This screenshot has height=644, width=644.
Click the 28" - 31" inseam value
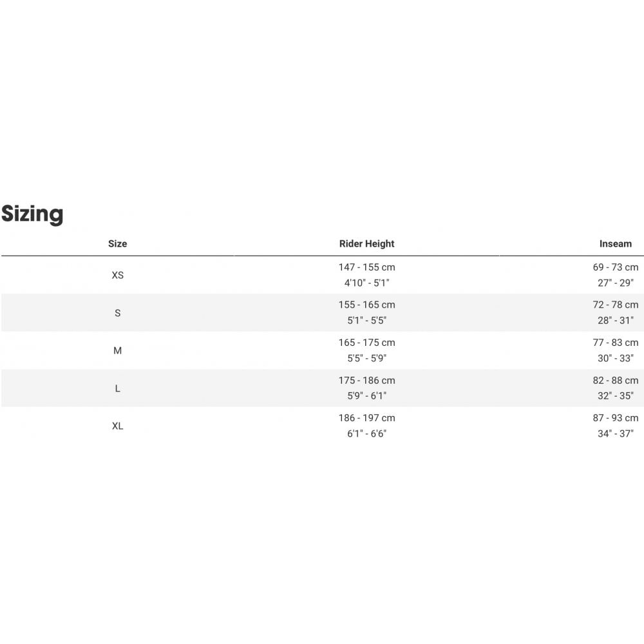[x=615, y=320]
